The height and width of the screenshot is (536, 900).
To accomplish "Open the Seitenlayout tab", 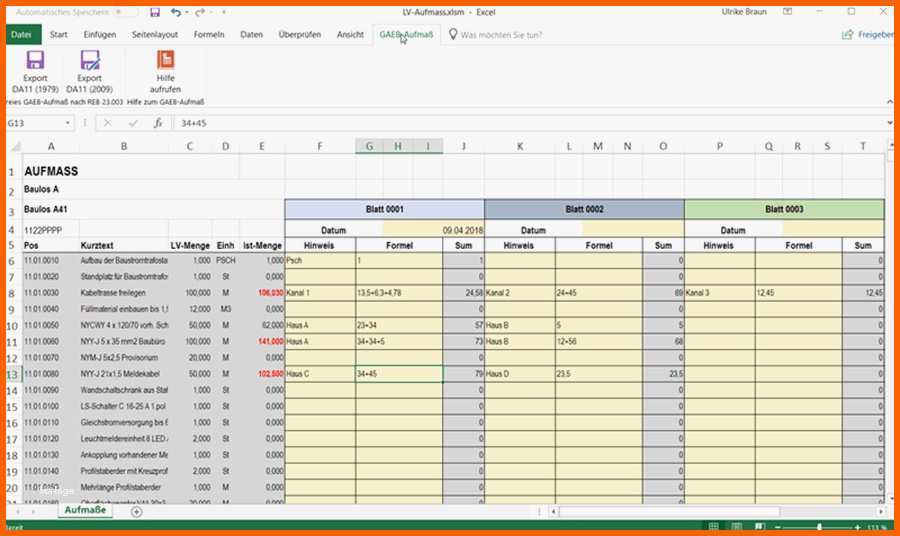I will (155, 34).
